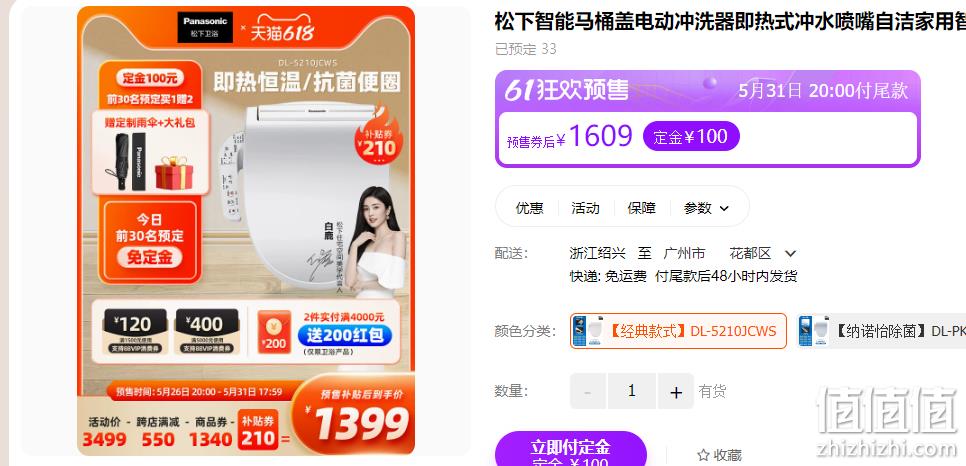
Task: Switch to the 优惠 tab
Action: 529,208
